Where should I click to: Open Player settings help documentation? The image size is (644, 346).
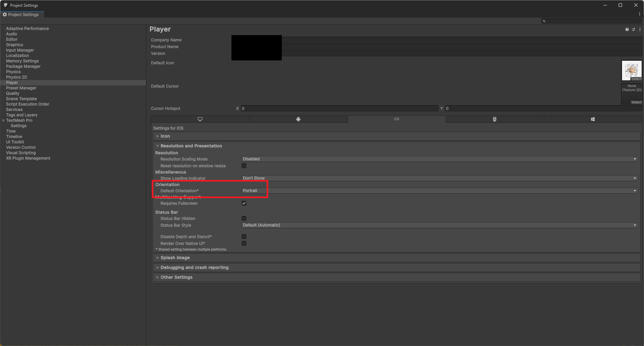click(x=626, y=29)
